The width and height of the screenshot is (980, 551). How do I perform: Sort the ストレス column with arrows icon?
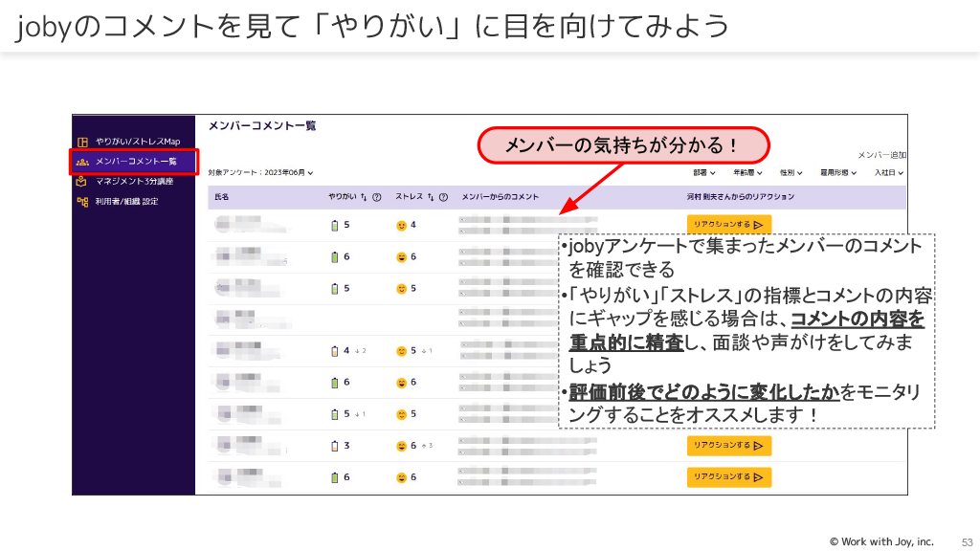430,197
